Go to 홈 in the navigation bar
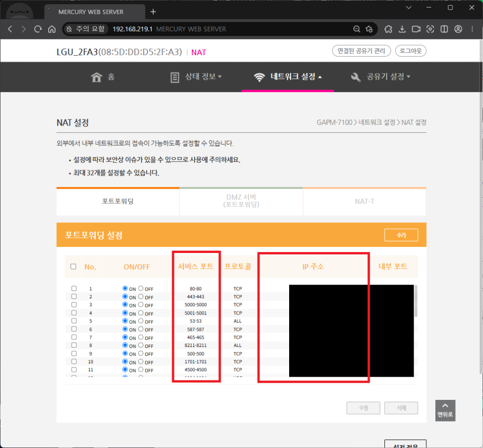 pos(103,77)
